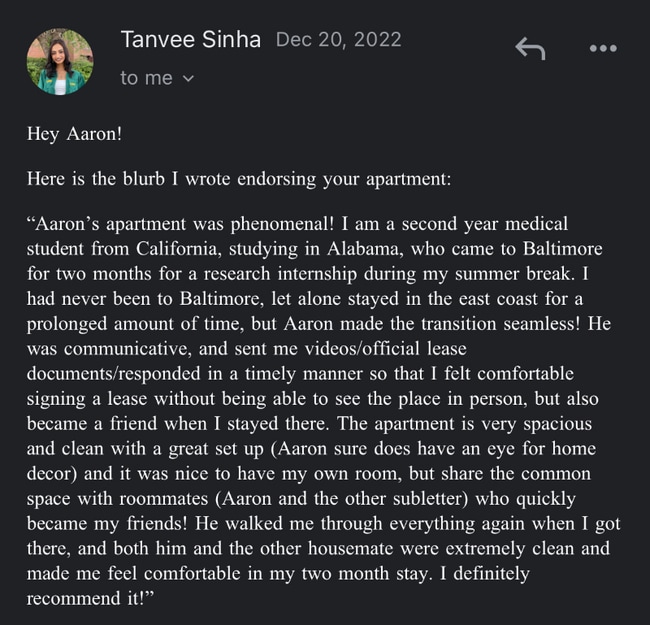Expand recipient details chevron beside "to me"
The width and height of the screenshot is (650, 625).
(x=188, y=78)
